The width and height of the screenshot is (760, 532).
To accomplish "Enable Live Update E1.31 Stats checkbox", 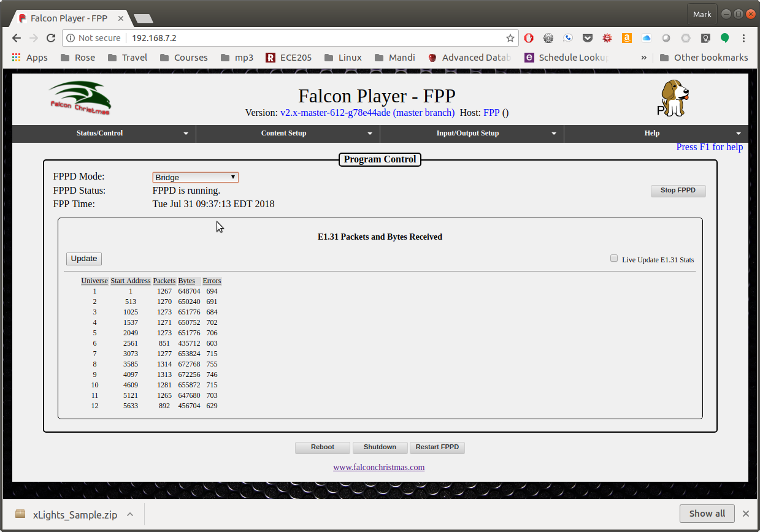I will click(x=614, y=259).
